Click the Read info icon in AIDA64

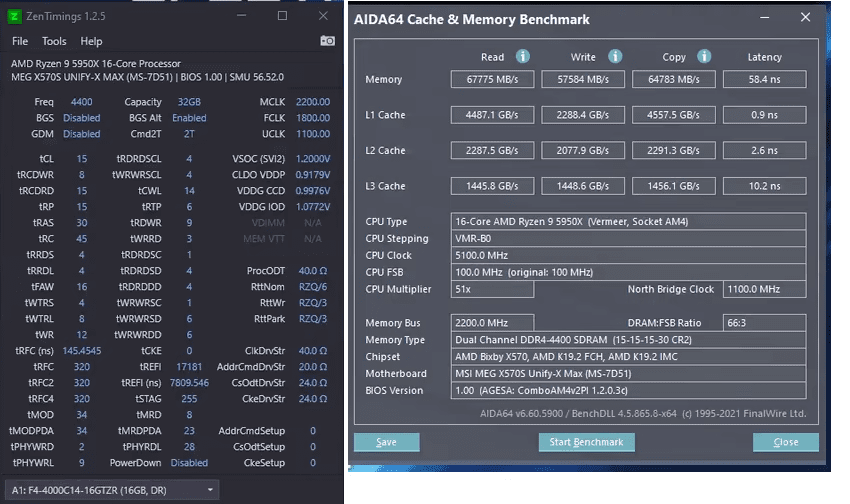coord(523,56)
